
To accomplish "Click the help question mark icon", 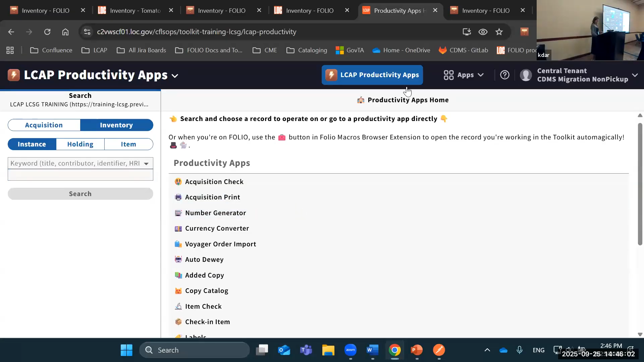I will click(504, 75).
